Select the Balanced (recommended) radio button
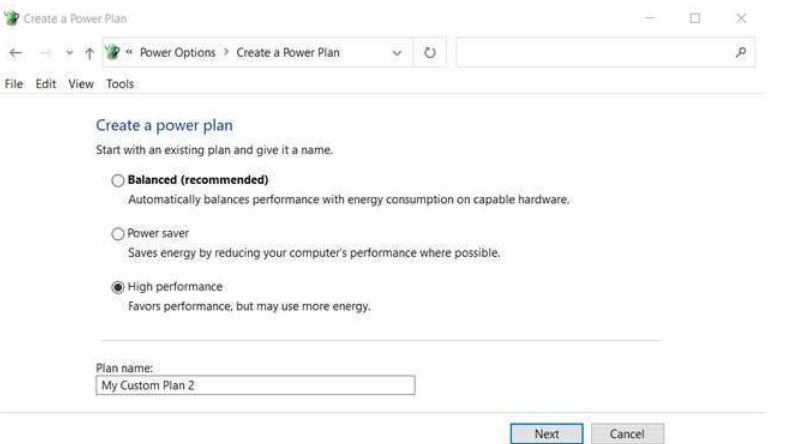Screen dimensions: 795x444 pos(118,181)
